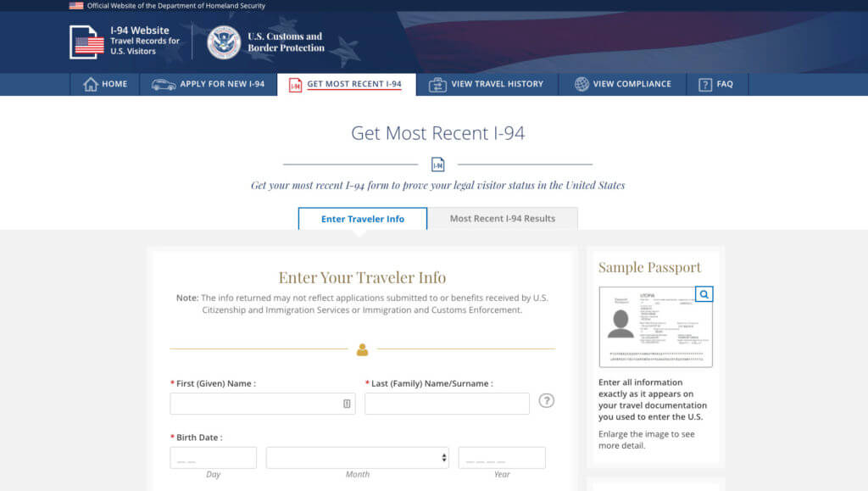Switch to Most Recent I-94 Results tab

[502, 219]
